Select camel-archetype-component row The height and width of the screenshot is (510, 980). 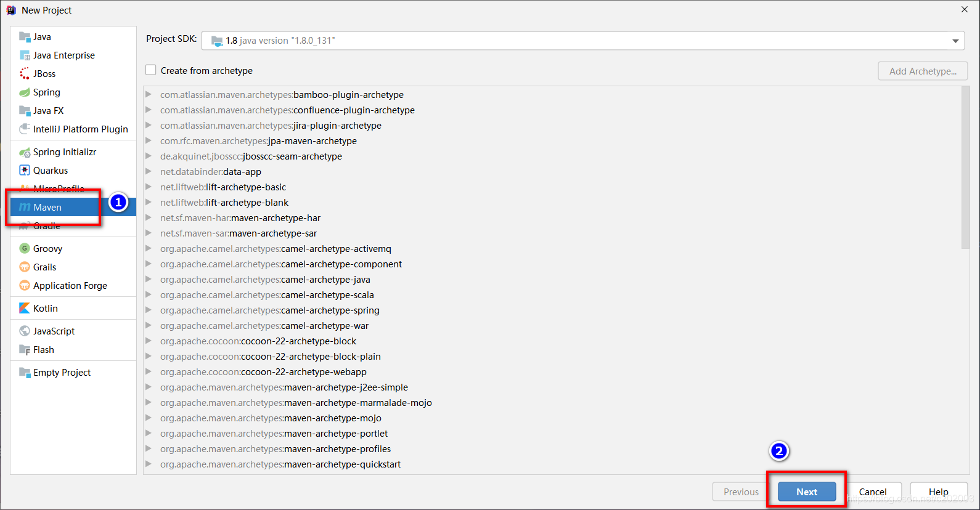[x=552, y=264]
